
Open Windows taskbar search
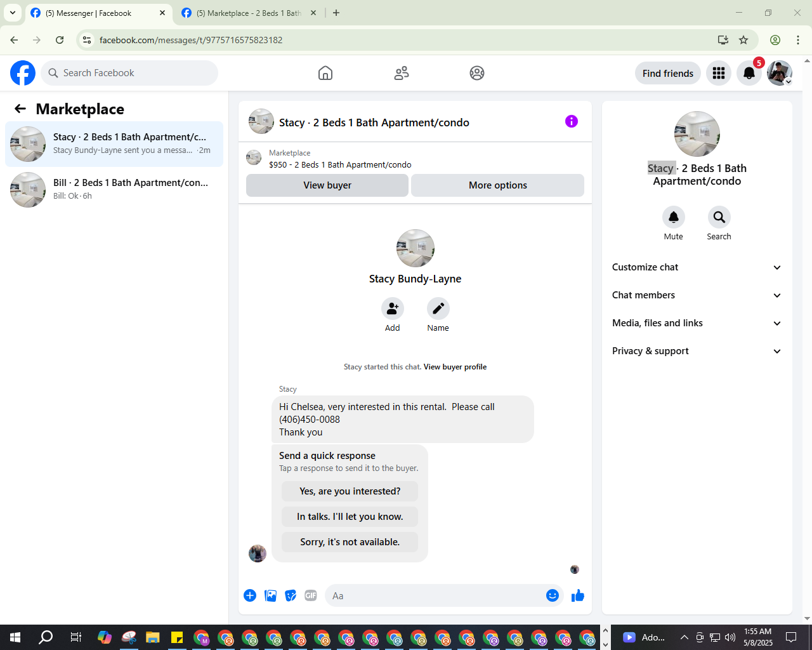[x=46, y=637]
